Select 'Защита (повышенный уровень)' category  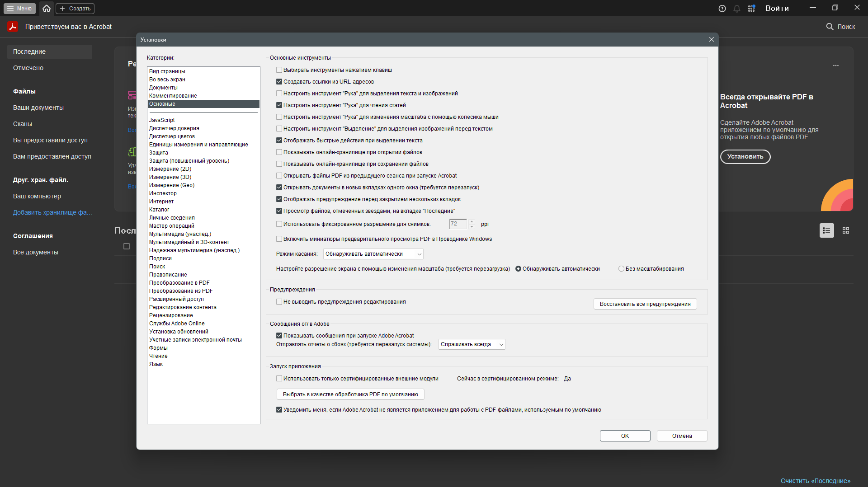point(203,161)
